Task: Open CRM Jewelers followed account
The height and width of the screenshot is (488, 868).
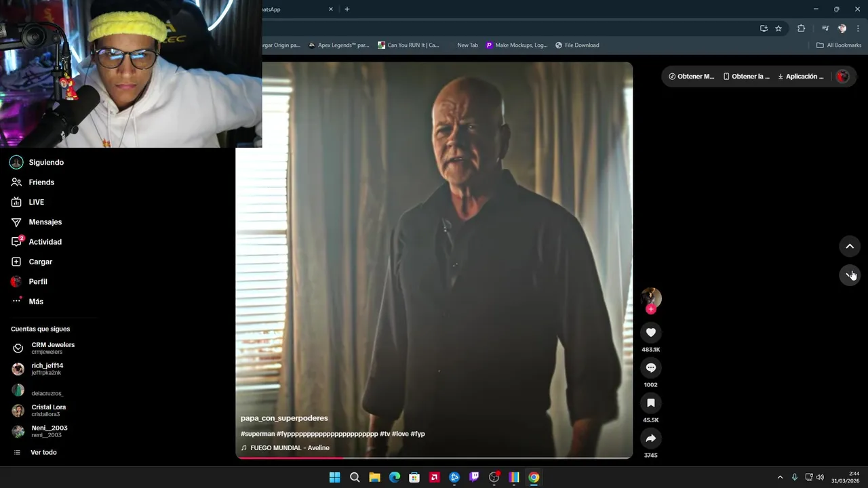Action: click(44, 348)
